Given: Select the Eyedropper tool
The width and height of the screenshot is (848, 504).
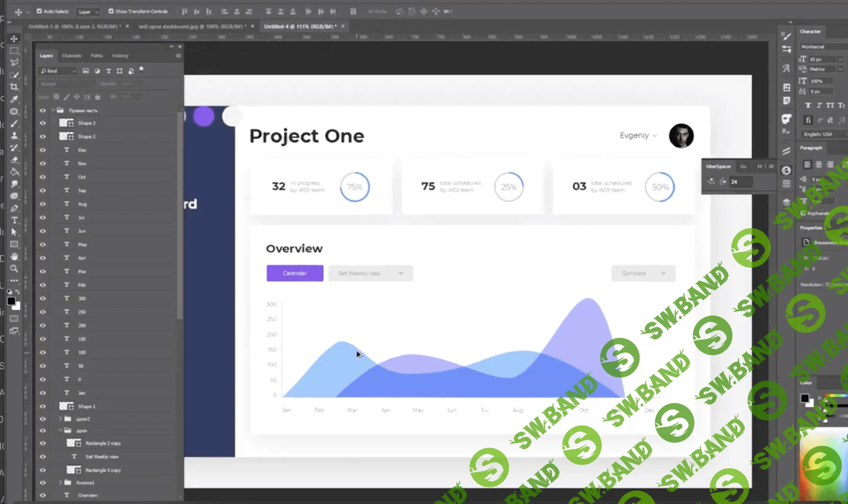Looking at the screenshot, I should pyautogui.click(x=14, y=99).
